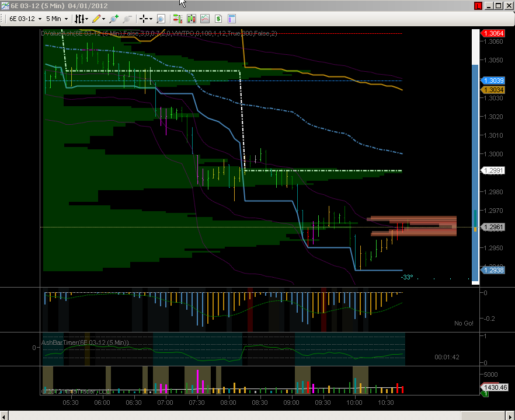Open the chart properties icon

(232, 19)
